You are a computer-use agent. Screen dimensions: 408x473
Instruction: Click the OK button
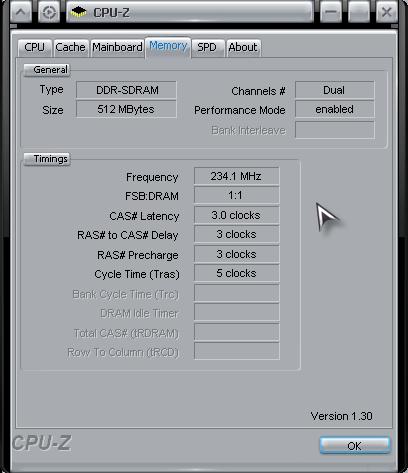[354, 446]
